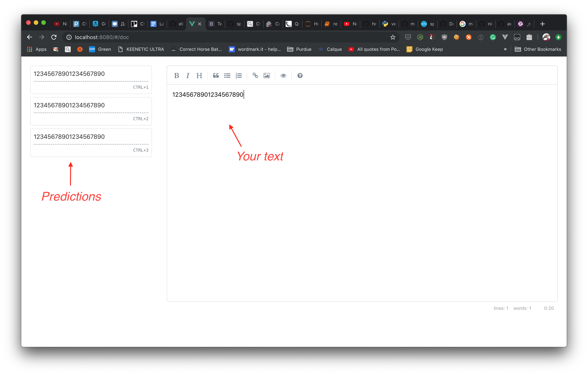Open a new browser tab

click(x=542, y=24)
